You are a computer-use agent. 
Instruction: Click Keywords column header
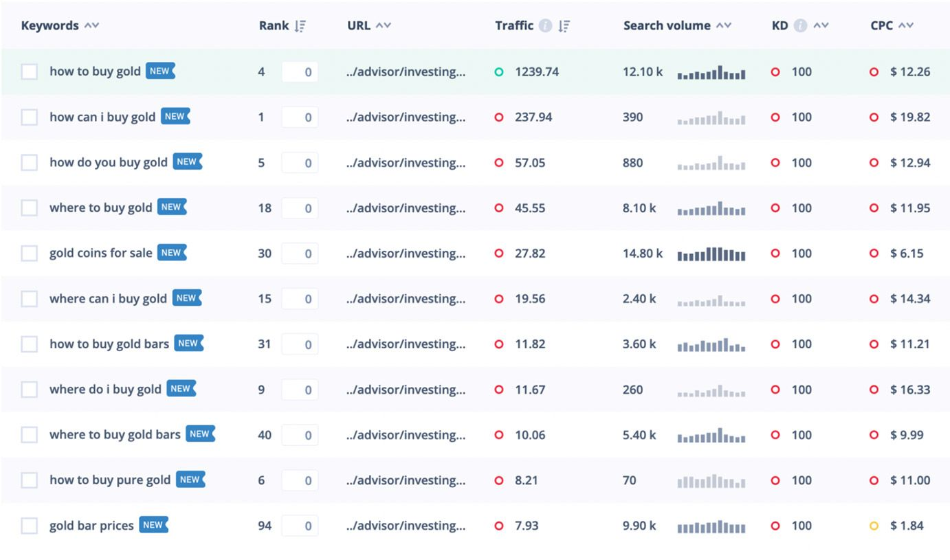pos(49,25)
